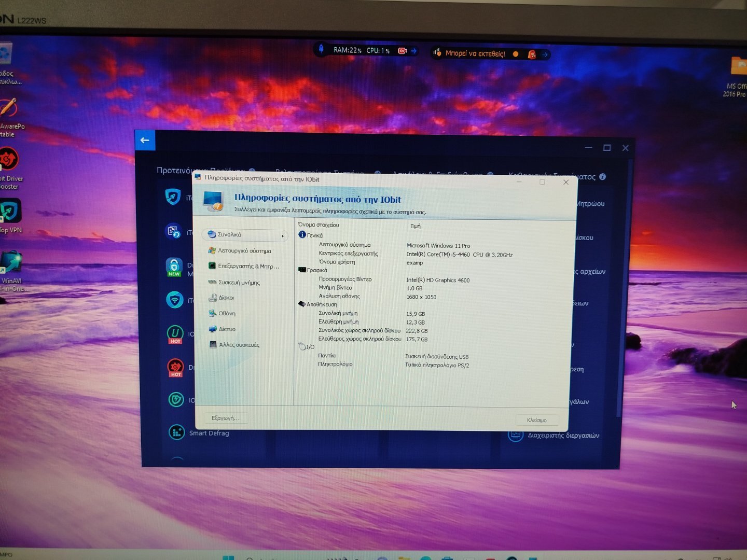This screenshot has height=560, width=747.
Task: Select the Microsoft Windows 11 Pro value
Action: (438, 246)
